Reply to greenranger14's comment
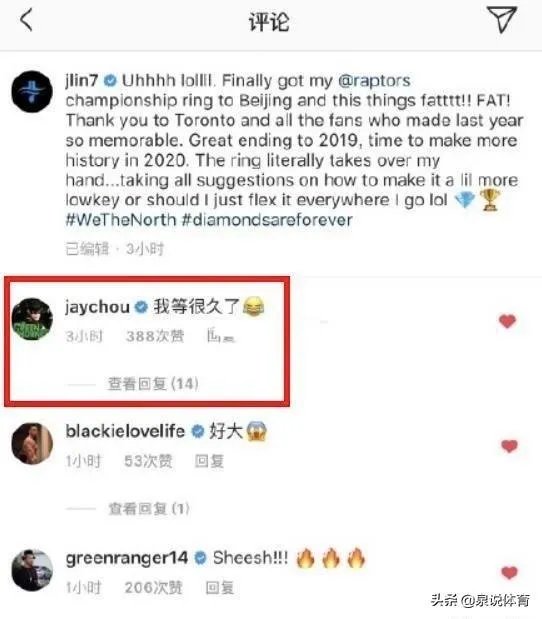The width and height of the screenshot is (542, 619). click(x=220, y=587)
